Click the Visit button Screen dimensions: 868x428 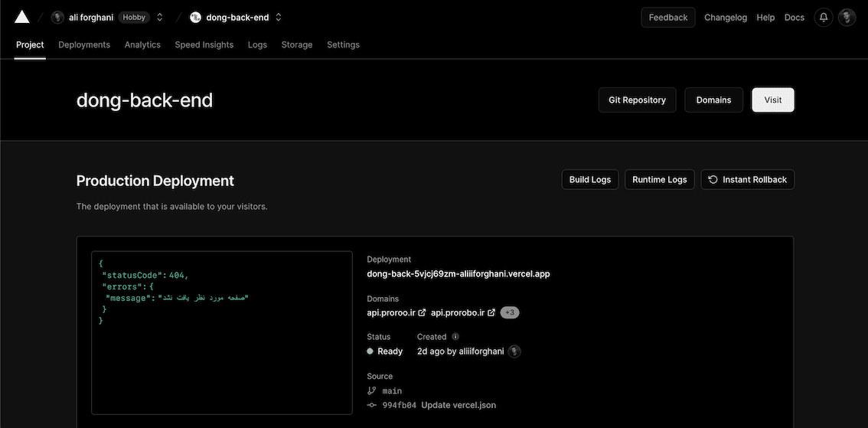coord(773,100)
